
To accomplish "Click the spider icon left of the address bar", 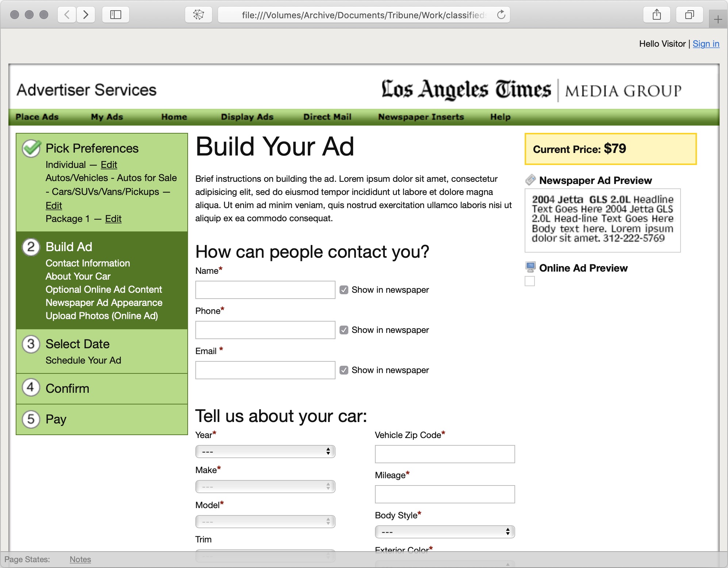I will pos(198,15).
